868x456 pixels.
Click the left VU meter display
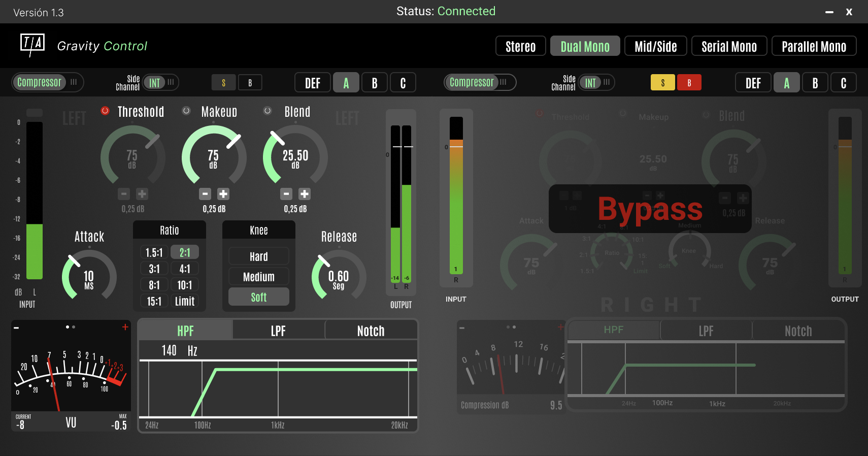click(x=71, y=376)
